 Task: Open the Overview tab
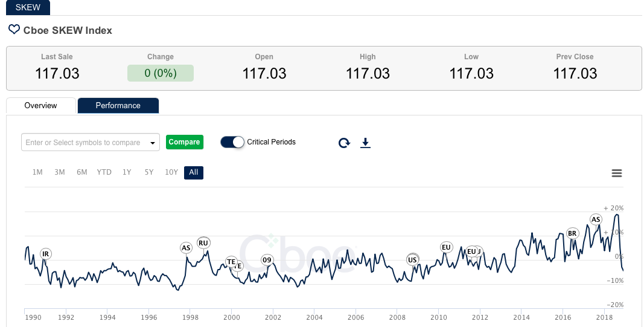[40, 105]
